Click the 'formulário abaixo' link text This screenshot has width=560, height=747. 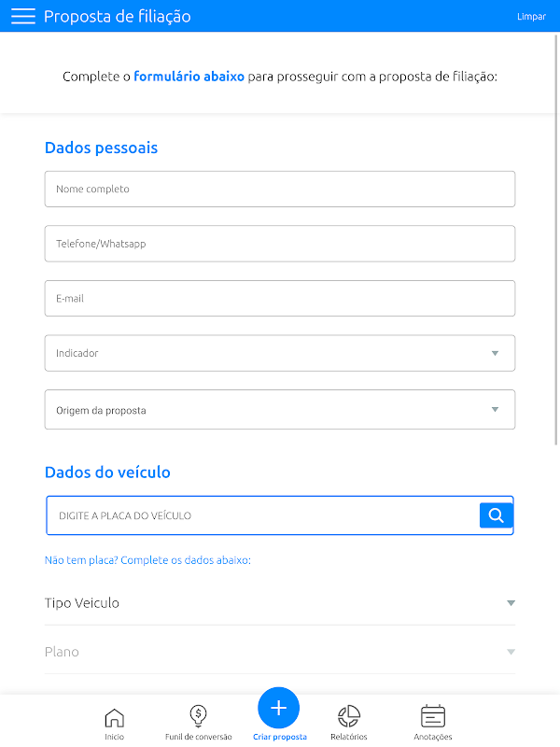click(189, 77)
